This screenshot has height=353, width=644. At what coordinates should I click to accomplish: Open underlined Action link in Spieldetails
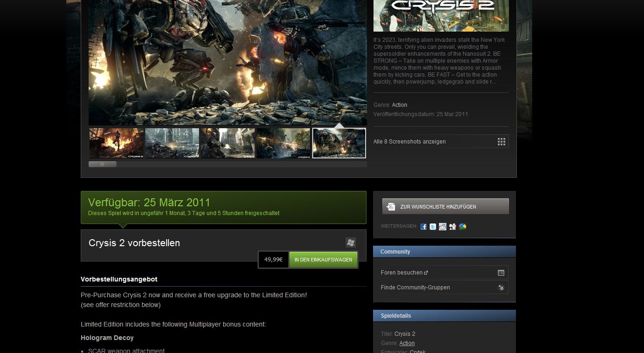tap(407, 343)
